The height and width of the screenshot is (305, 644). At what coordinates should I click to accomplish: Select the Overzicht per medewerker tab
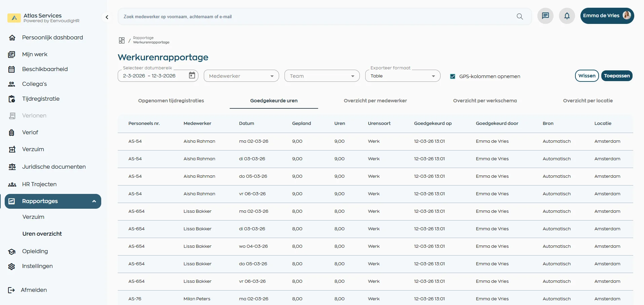[375, 101]
